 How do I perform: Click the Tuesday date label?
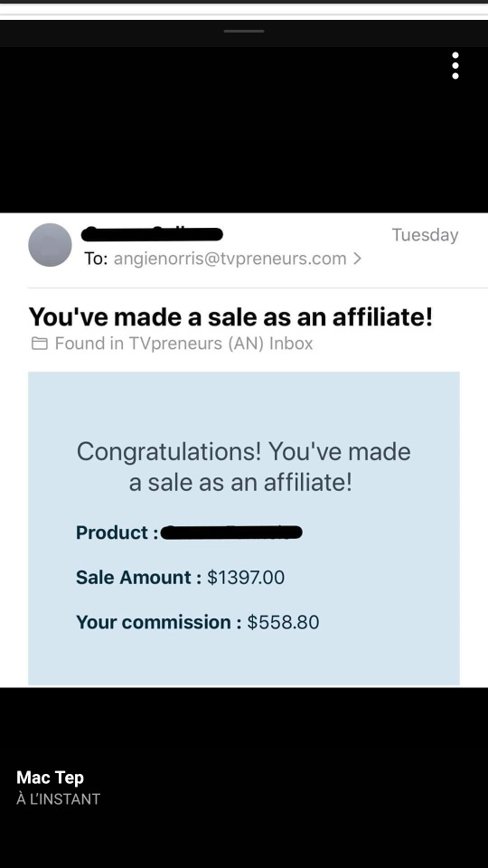(425, 235)
